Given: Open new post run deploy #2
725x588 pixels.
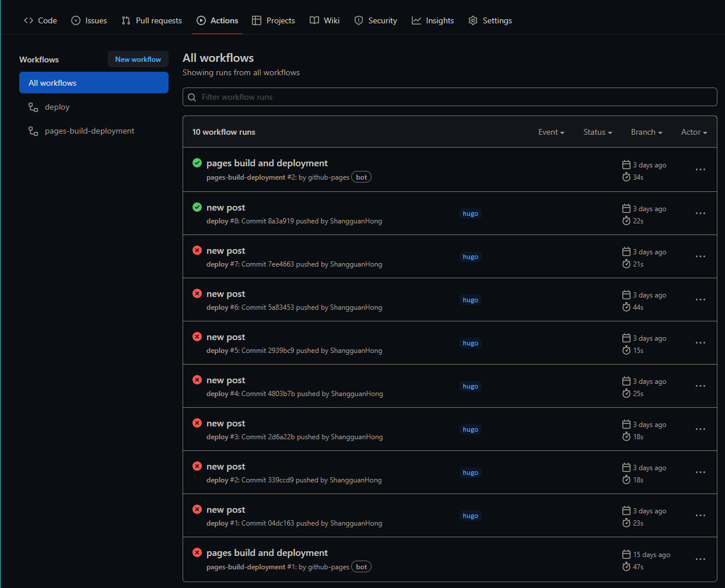Looking at the screenshot, I should click(x=226, y=467).
